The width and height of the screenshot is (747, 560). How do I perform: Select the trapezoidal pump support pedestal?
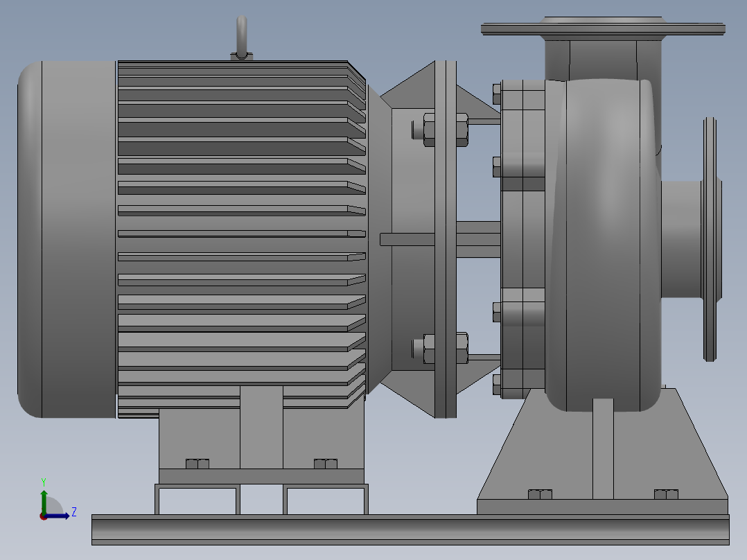pos(603,451)
